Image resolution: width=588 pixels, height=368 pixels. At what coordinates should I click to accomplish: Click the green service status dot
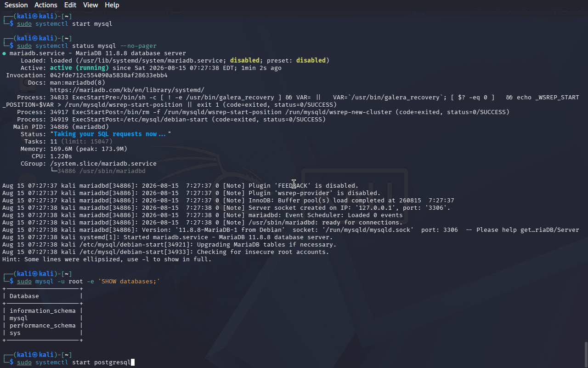(x=4, y=53)
